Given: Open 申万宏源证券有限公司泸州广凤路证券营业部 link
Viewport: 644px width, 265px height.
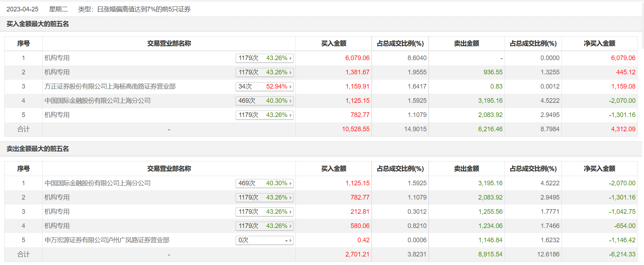Looking at the screenshot, I should click(x=107, y=240).
